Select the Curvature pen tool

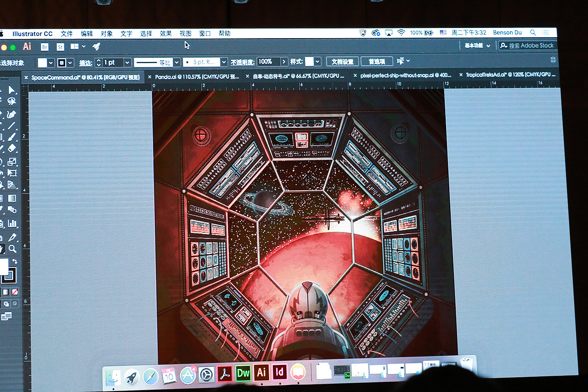tap(12, 114)
